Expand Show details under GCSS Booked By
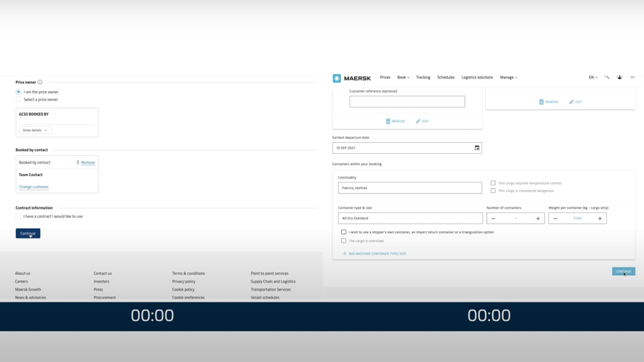644x362 pixels. tap(35, 130)
